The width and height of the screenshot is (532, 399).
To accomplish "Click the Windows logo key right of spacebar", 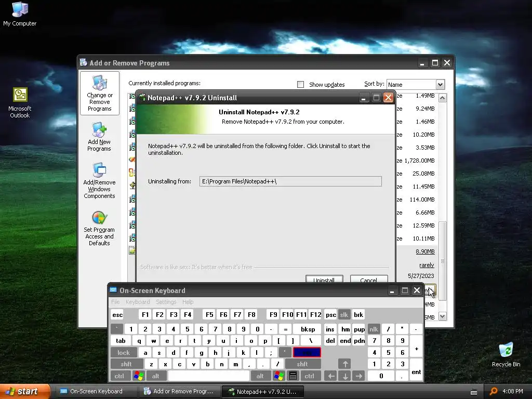I will [x=279, y=376].
